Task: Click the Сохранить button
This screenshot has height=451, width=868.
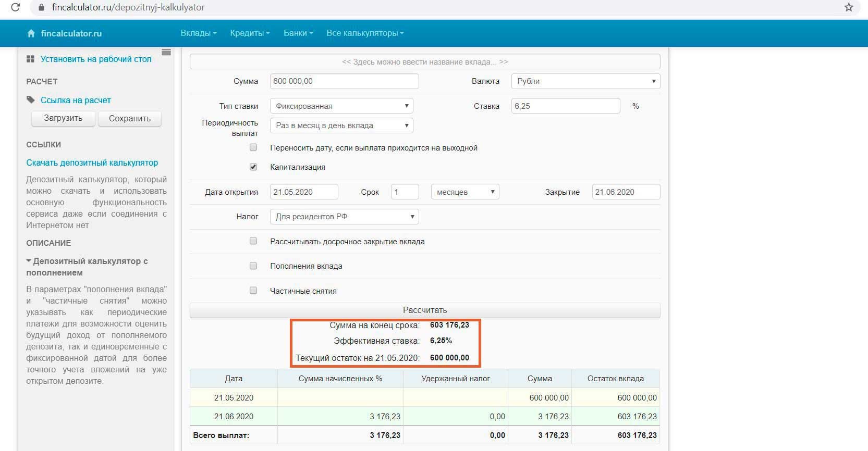Action: (130, 118)
